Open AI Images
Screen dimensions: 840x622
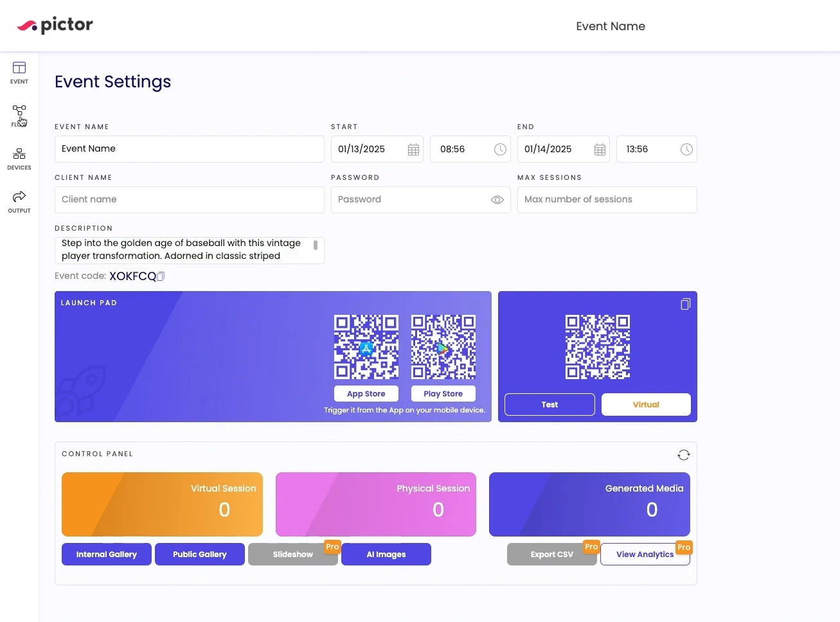[x=386, y=555]
